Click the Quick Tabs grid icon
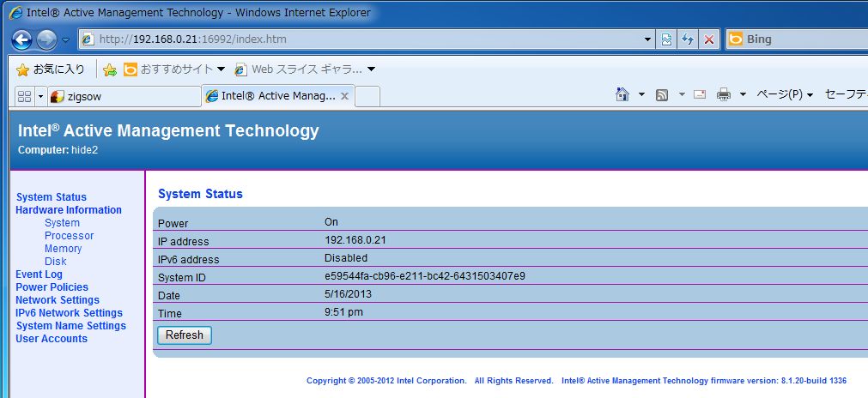The height and width of the screenshot is (398, 868). tap(24, 97)
